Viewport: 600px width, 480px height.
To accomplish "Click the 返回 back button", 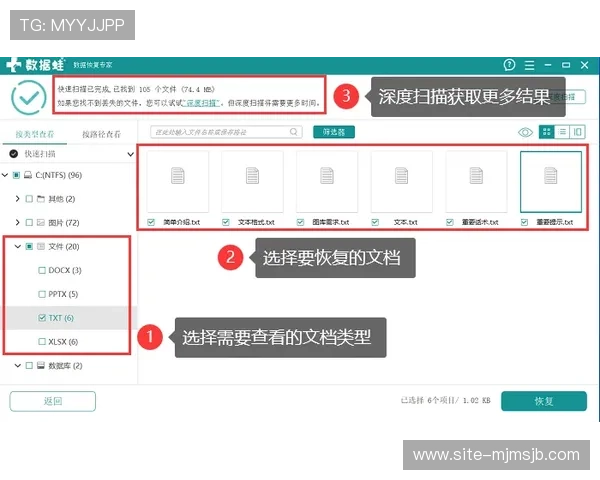I will tap(53, 401).
